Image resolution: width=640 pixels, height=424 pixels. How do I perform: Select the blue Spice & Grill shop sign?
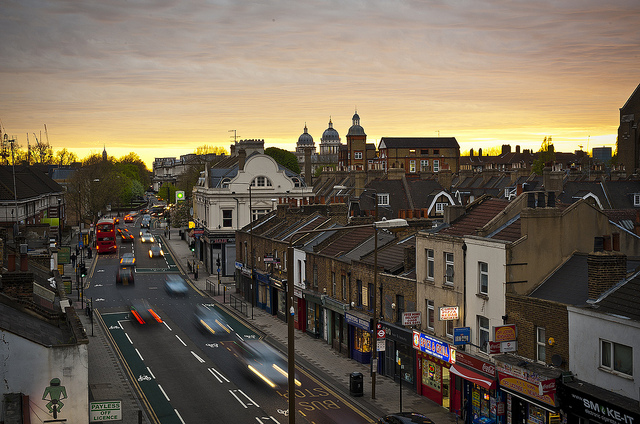[433, 346]
